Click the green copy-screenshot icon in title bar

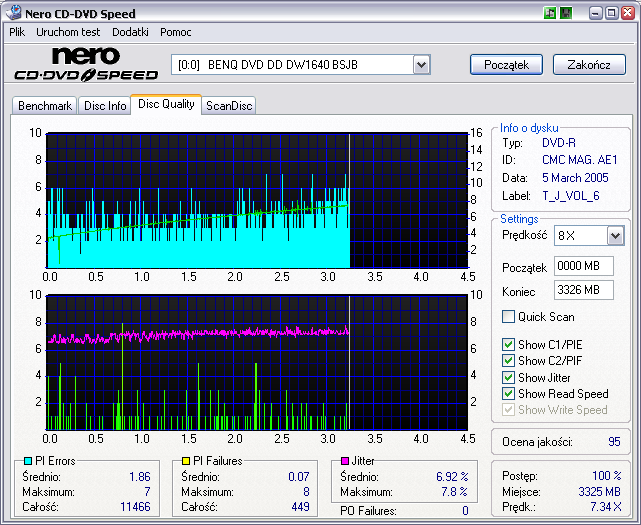[550, 13]
